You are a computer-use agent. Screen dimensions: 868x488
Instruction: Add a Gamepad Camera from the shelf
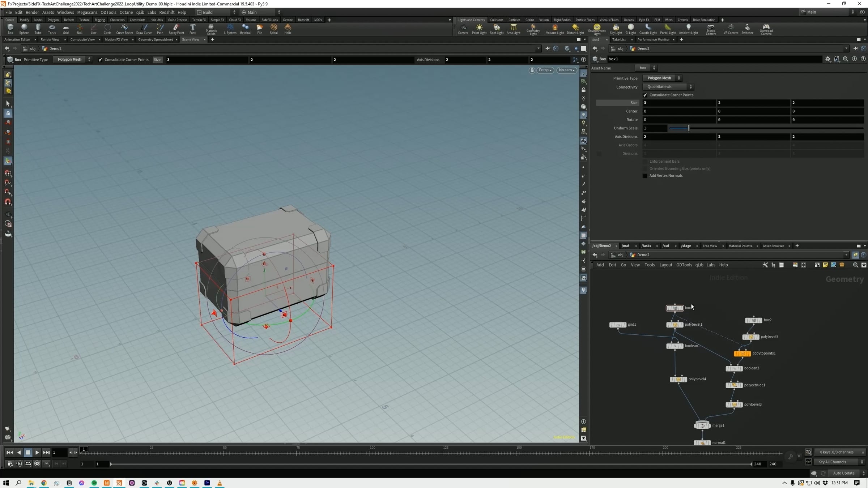click(766, 29)
